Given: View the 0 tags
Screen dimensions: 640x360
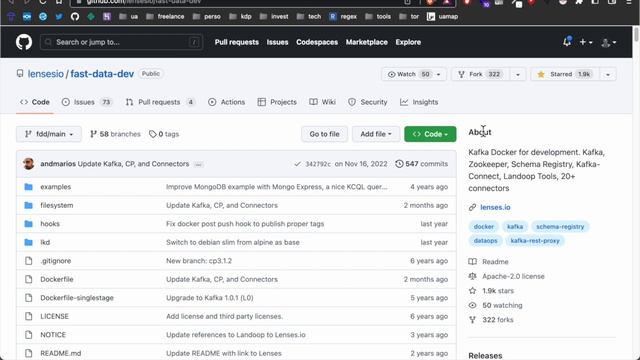Looking at the screenshot, I should [164, 134].
